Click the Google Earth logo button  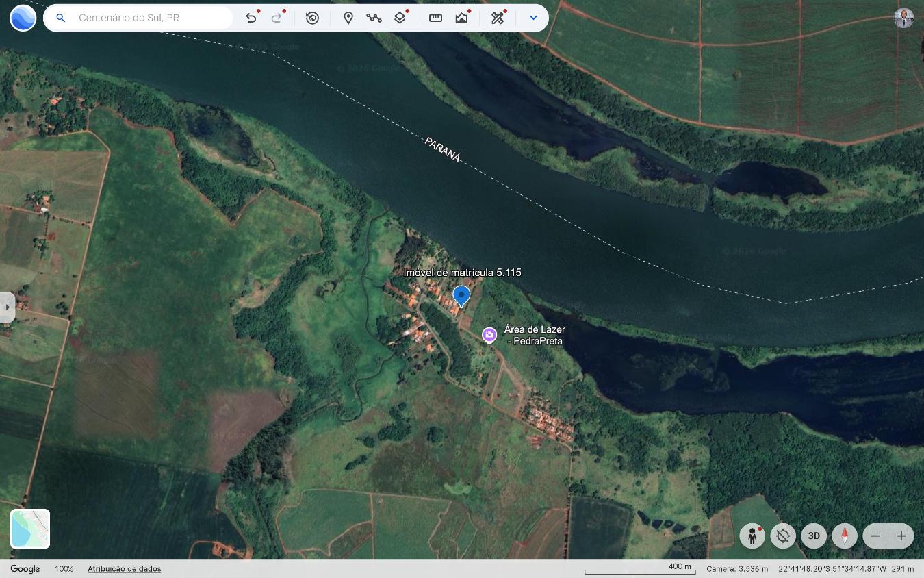tap(23, 18)
